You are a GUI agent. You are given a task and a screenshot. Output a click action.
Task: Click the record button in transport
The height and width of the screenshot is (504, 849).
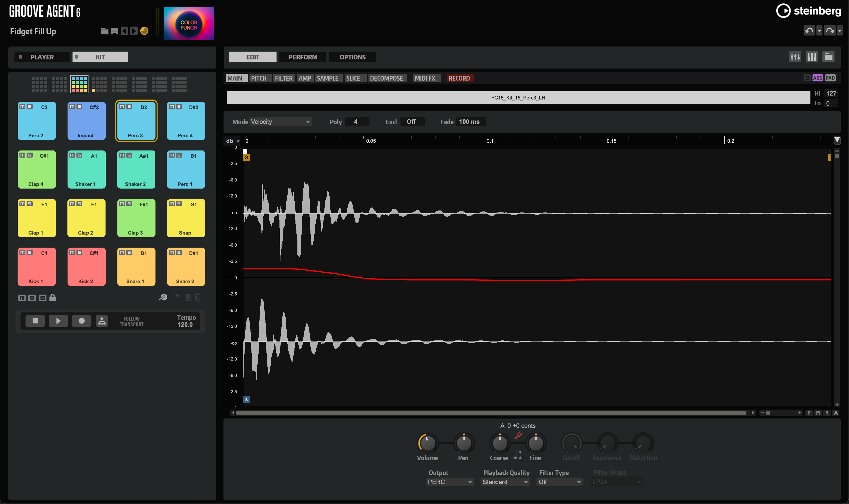82,321
